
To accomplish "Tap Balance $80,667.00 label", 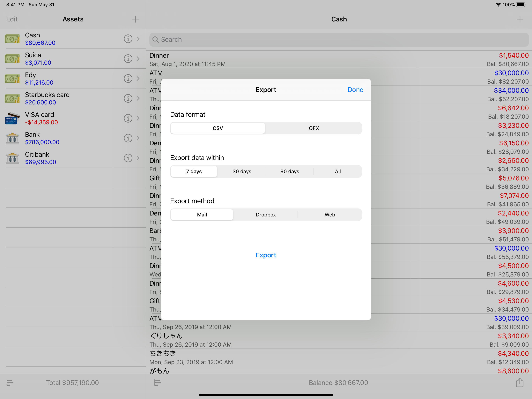I will coord(338,383).
